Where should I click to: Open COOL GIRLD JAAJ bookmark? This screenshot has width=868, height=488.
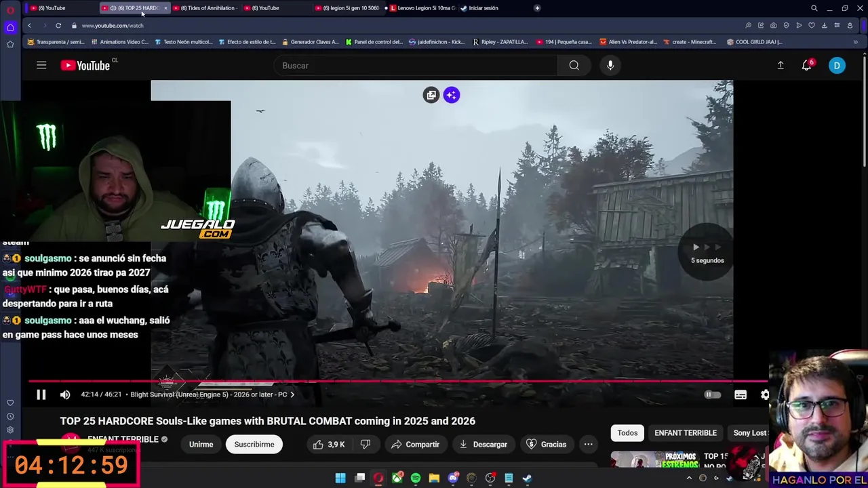[754, 41]
